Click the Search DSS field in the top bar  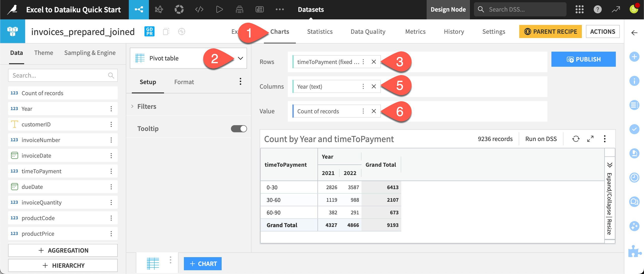pos(519,9)
